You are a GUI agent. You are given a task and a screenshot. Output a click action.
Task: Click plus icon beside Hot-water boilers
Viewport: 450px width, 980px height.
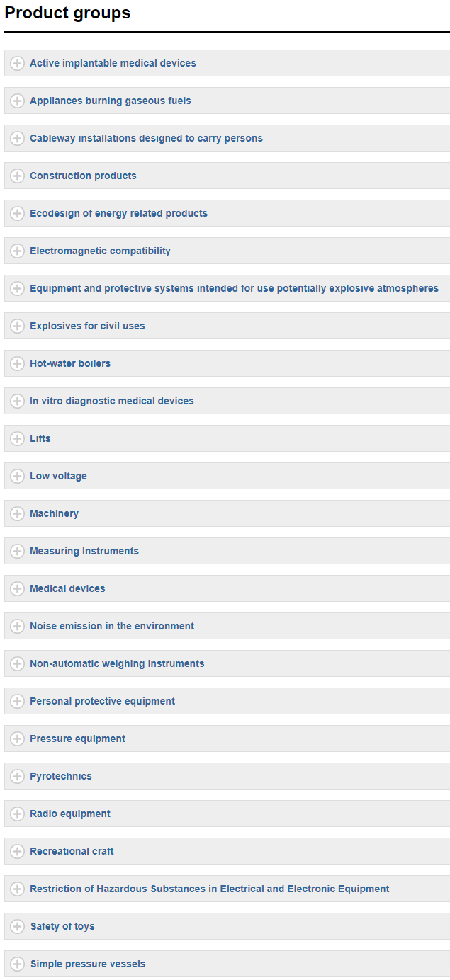click(x=17, y=363)
